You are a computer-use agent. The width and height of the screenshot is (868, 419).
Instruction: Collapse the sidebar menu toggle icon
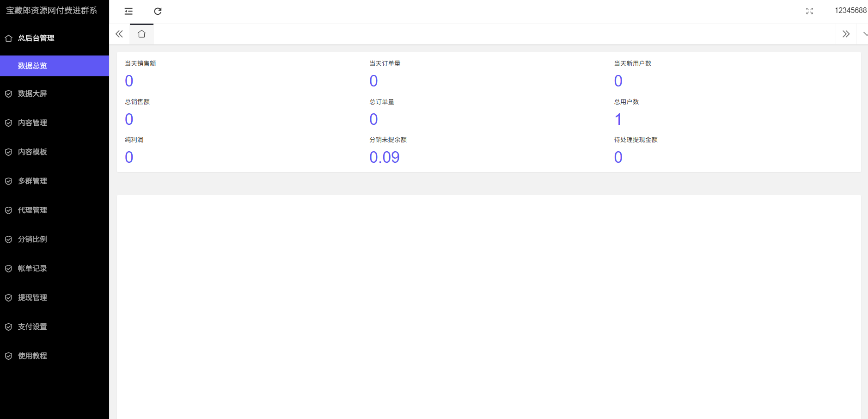point(128,11)
